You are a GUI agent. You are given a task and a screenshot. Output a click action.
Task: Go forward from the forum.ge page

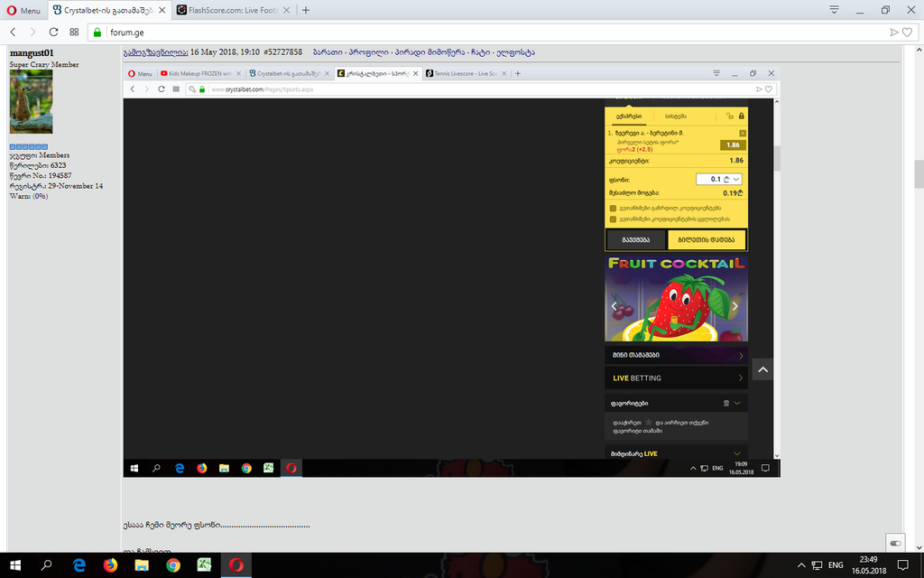tap(33, 33)
